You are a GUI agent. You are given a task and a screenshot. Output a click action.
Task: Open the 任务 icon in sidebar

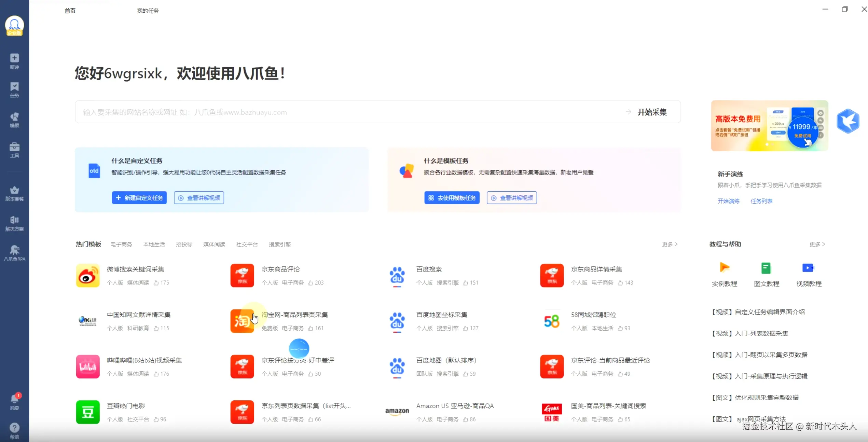pyautogui.click(x=14, y=87)
